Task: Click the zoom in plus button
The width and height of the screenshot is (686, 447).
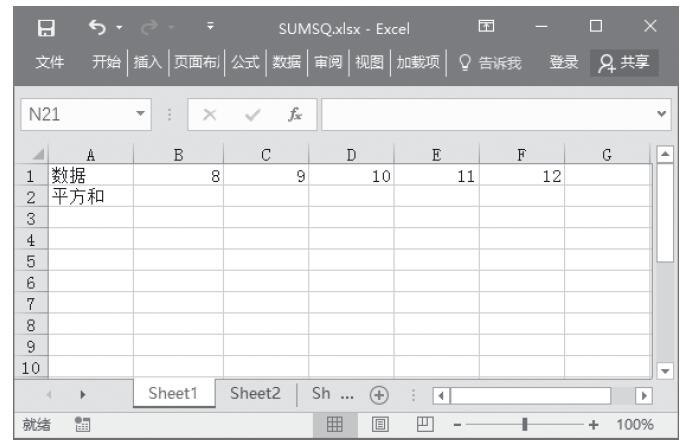Action: click(594, 424)
